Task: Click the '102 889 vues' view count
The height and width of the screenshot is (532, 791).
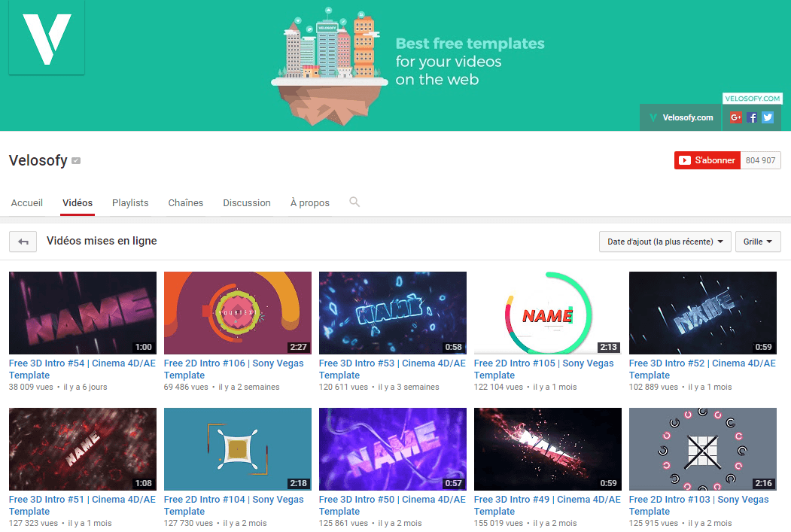Action: click(653, 387)
